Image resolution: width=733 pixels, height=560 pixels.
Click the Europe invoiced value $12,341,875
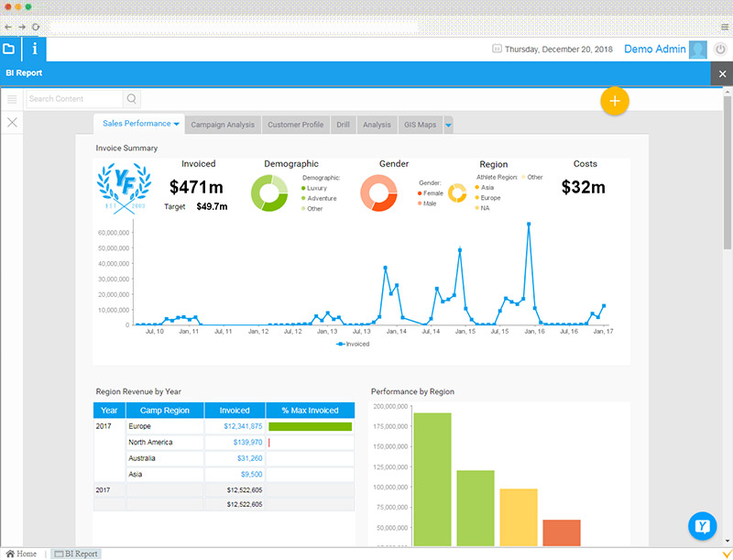point(243,426)
